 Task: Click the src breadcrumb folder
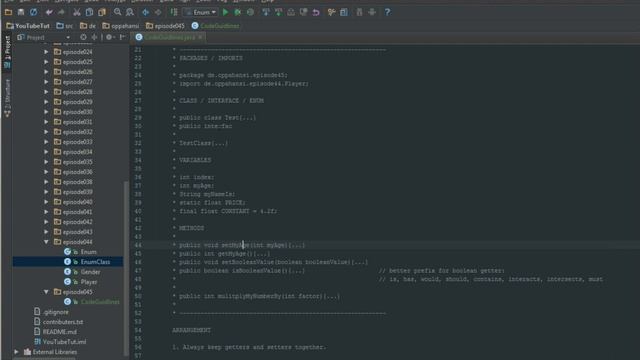[x=64, y=26]
